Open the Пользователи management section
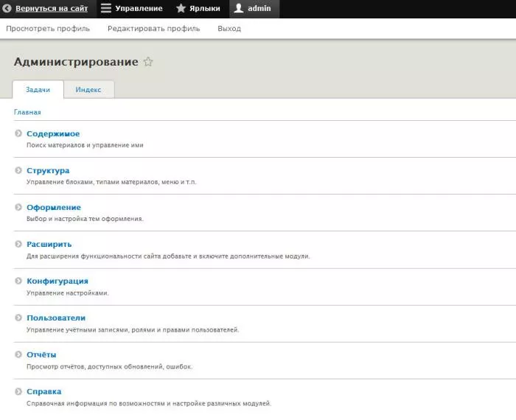 coord(56,318)
